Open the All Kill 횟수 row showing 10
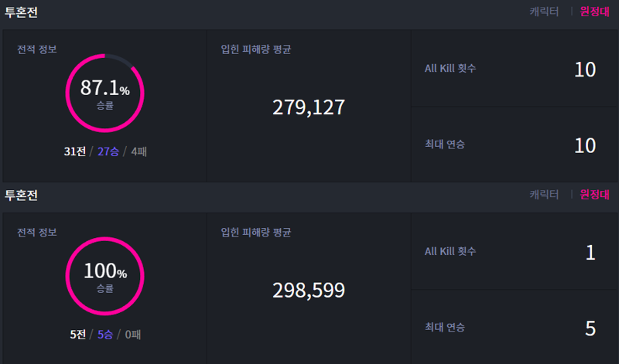Image resolution: width=619 pixels, height=364 pixels. click(514, 69)
